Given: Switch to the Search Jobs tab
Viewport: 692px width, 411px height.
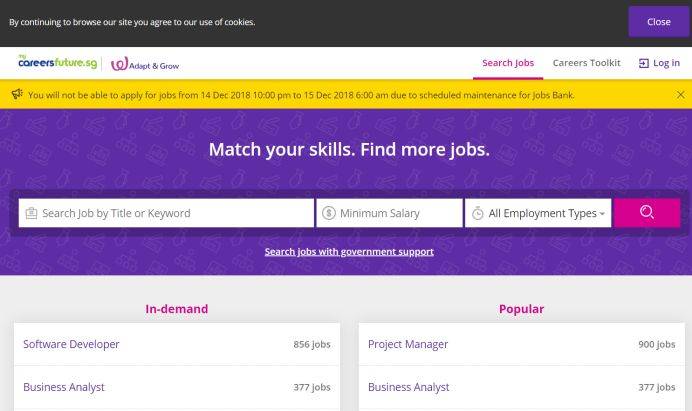Looking at the screenshot, I should click(508, 63).
